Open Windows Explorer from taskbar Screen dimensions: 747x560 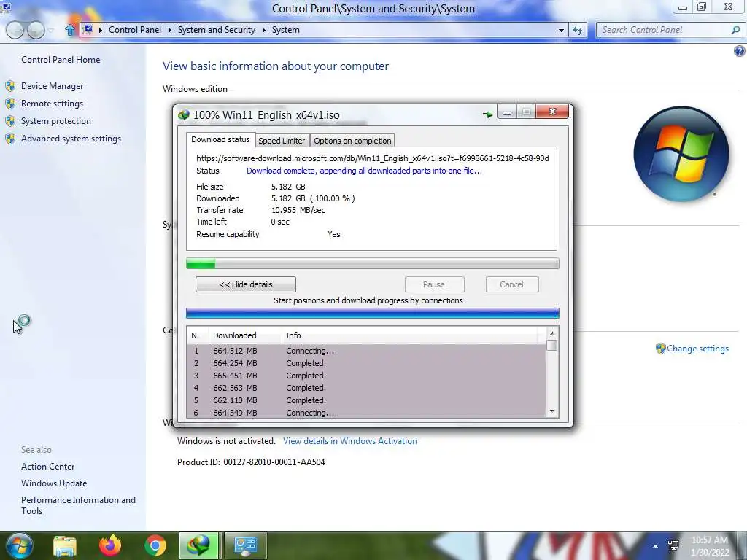[65, 545]
